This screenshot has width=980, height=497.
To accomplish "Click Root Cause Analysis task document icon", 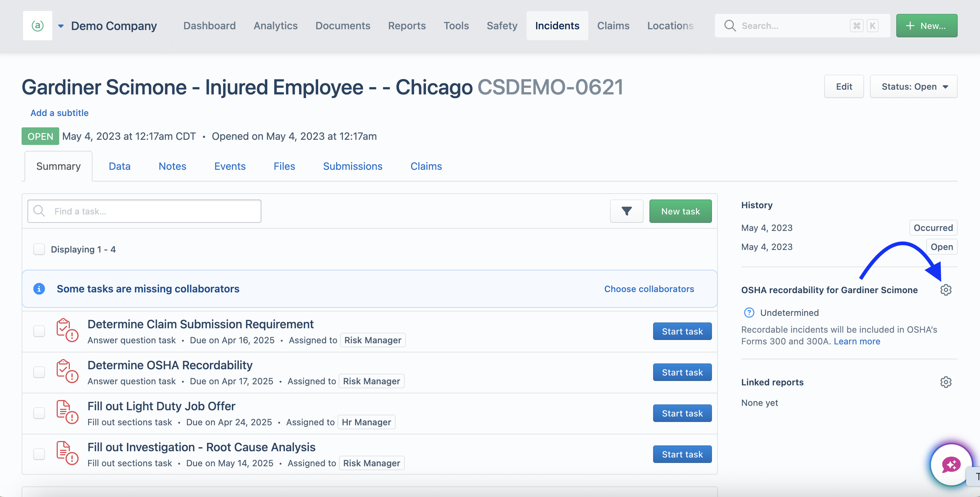I will pos(67,453).
